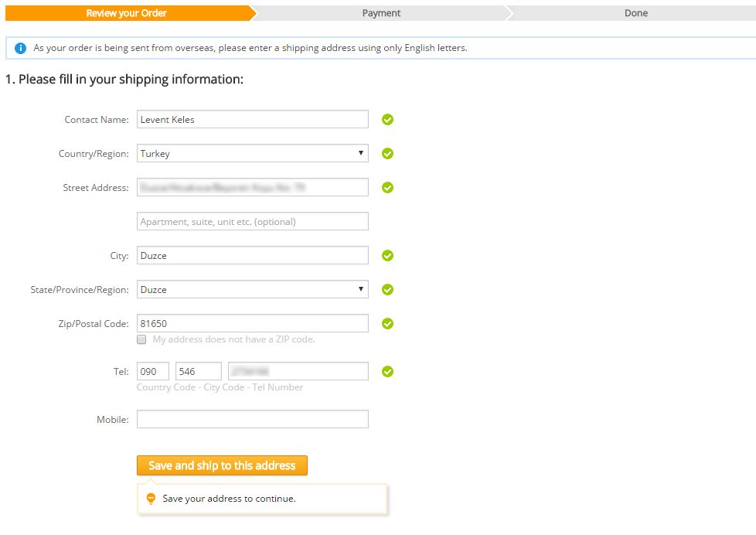Image resolution: width=756 pixels, height=535 pixels.
Task: Click green checkmark beside Zip/Postal Code
Action: pyautogui.click(x=388, y=324)
